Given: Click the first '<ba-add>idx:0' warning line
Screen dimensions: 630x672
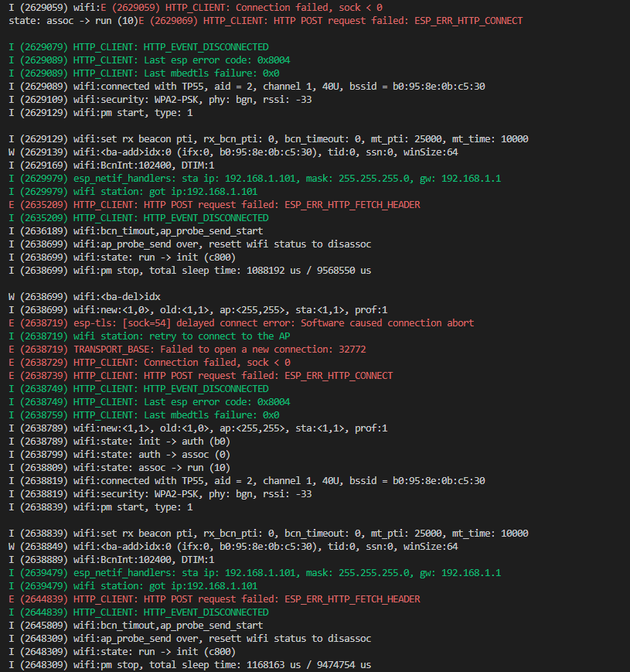Looking at the screenshot, I should pos(233,152).
